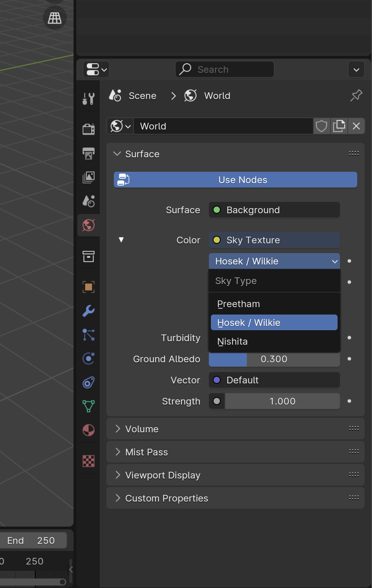The image size is (372, 588).
Task: Open the Tool properties tab
Action: 88,99
